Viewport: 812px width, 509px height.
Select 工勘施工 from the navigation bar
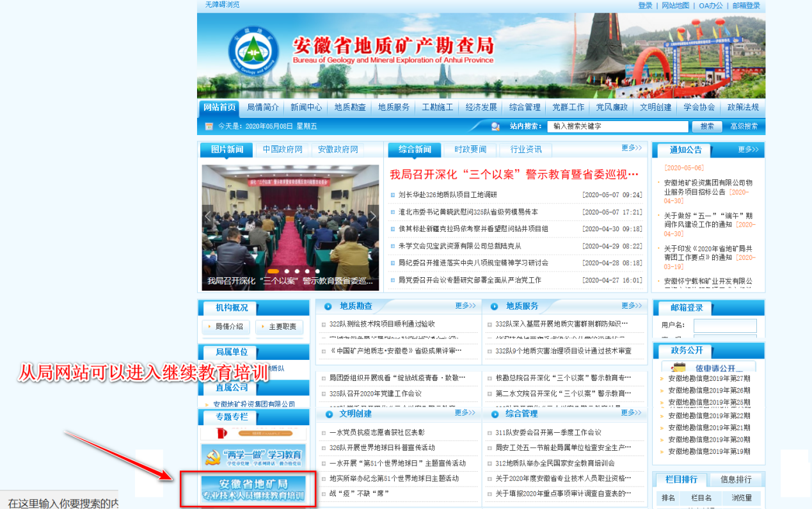point(438,108)
